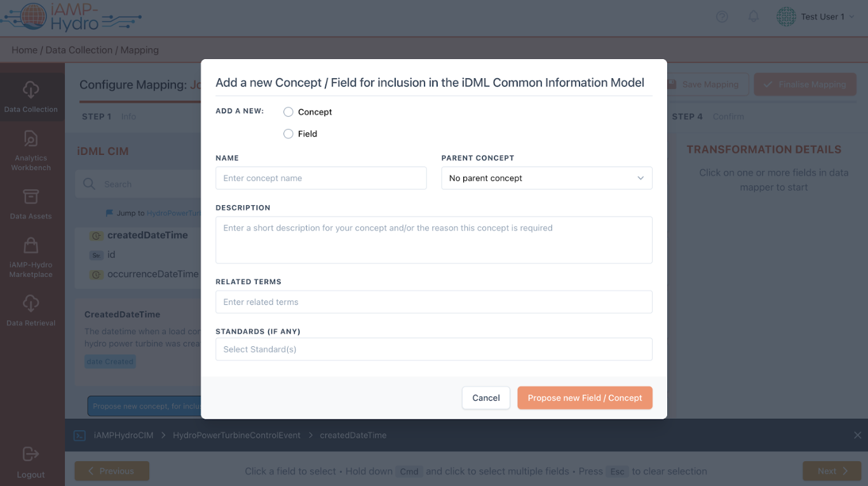This screenshot has width=868, height=486.
Task: Click Propose new Field / Concept
Action: click(x=585, y=398)
